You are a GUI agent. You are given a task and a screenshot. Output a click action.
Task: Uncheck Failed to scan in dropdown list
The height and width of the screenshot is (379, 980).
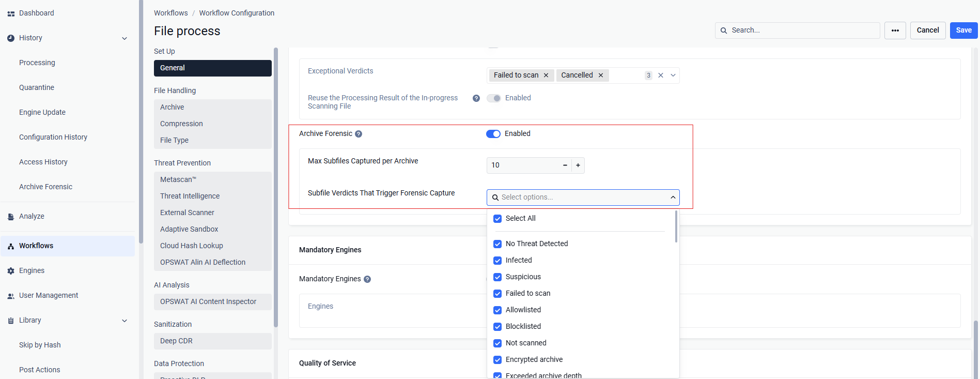(497, 294)
